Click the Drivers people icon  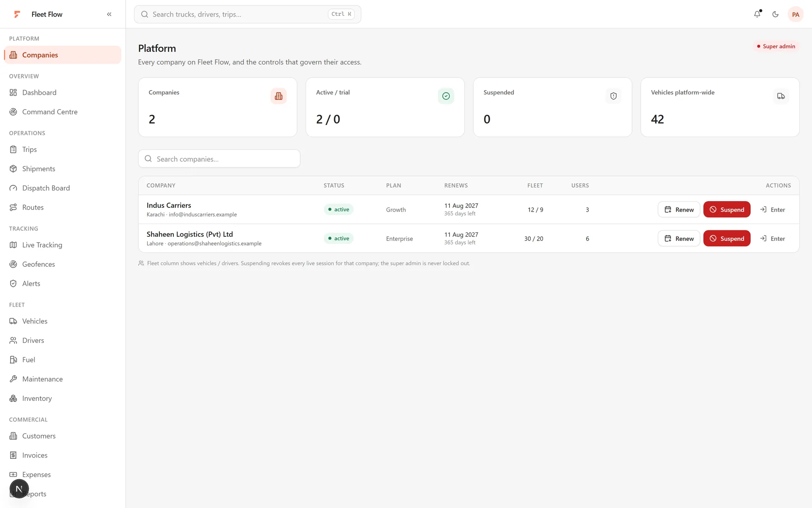click(14, 340)
